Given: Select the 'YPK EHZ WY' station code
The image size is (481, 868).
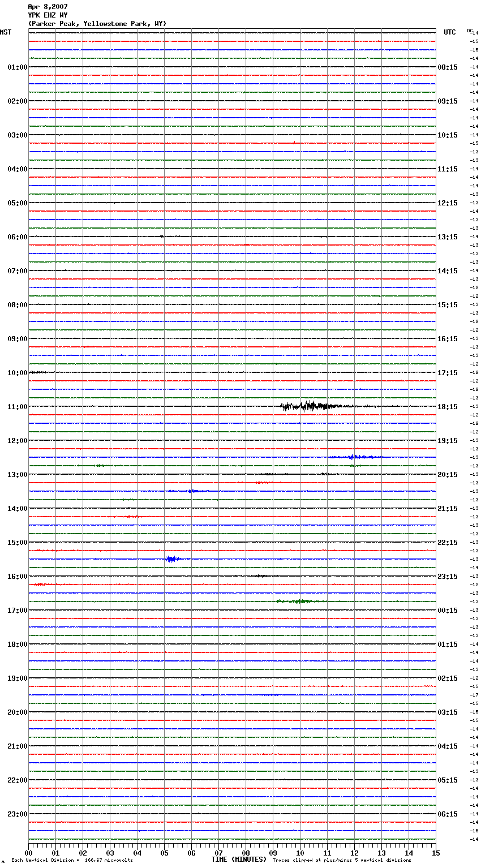Looking at the screenshot, I should pyautogui.click(x=48, y=15).
